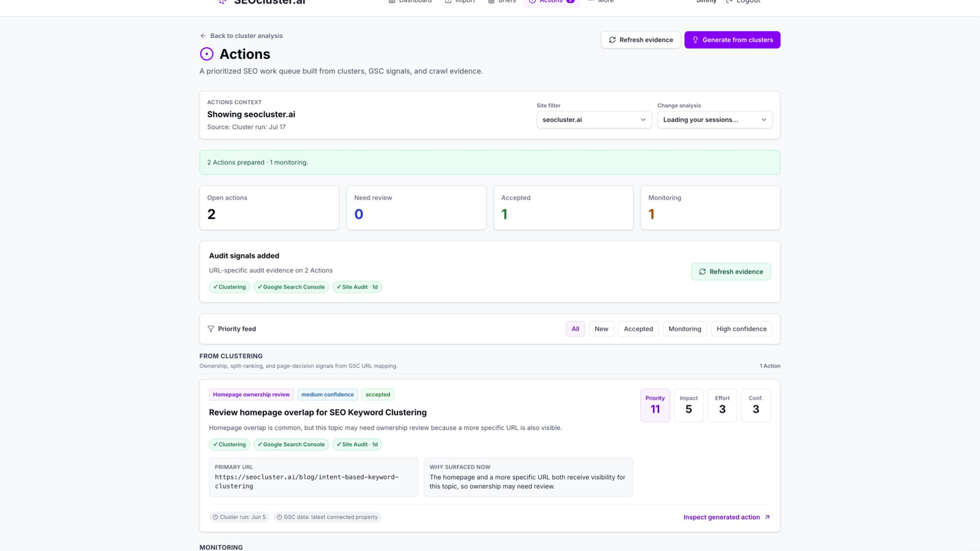Click Site Audit 1d chip in action card
Screen dimensions: 980x551
pos(357,444)
